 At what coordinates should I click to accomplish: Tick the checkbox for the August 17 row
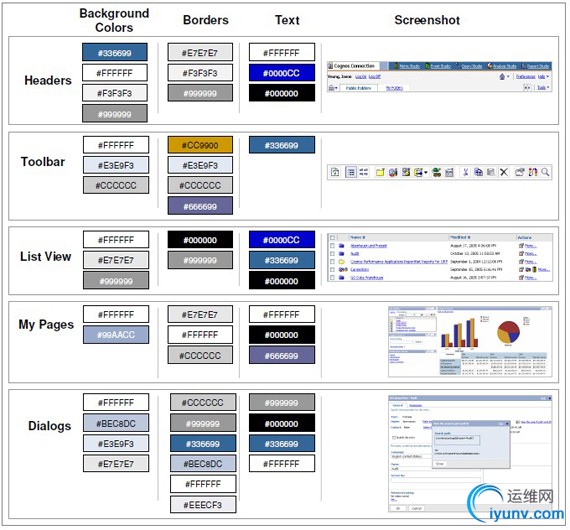pyautogui.click(x=332, y=246)
